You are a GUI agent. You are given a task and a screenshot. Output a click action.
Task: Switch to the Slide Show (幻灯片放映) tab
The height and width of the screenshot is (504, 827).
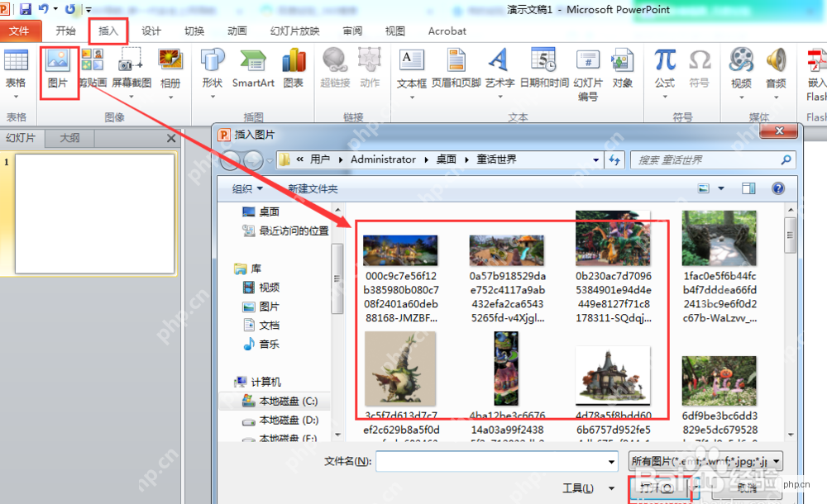[x=295, y=31]
